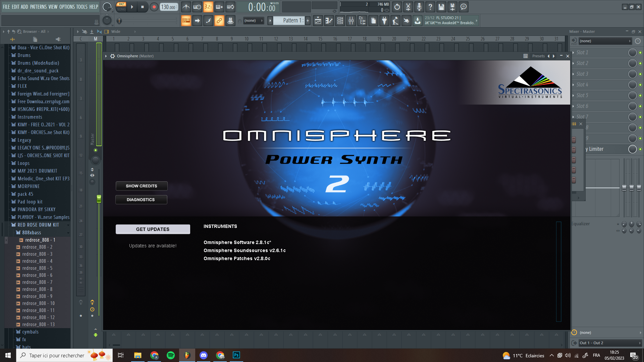Toggle Slot 3 enable LED in mixer
Image resolution: width=644 pixels, height=362 pixels.
[640, 74]
